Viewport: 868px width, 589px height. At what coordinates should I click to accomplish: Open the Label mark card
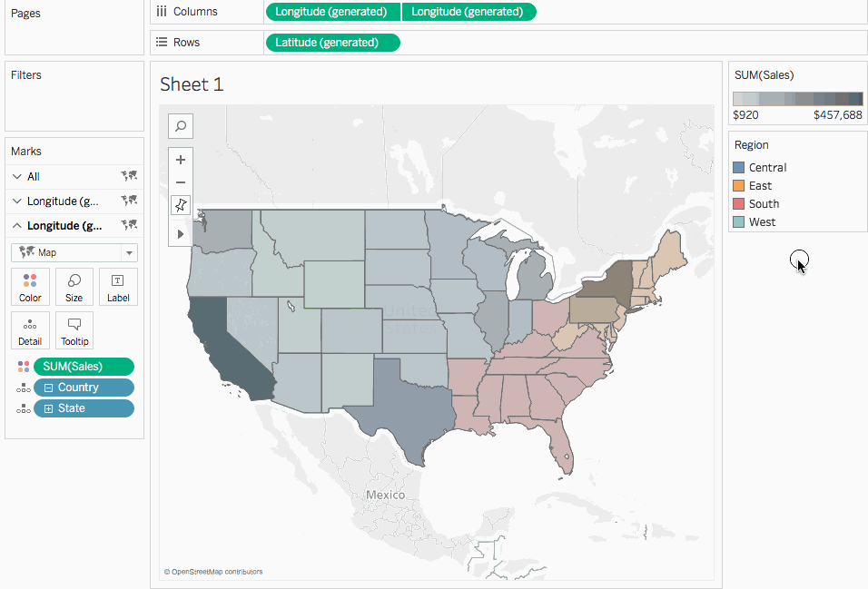click(118, 287)
